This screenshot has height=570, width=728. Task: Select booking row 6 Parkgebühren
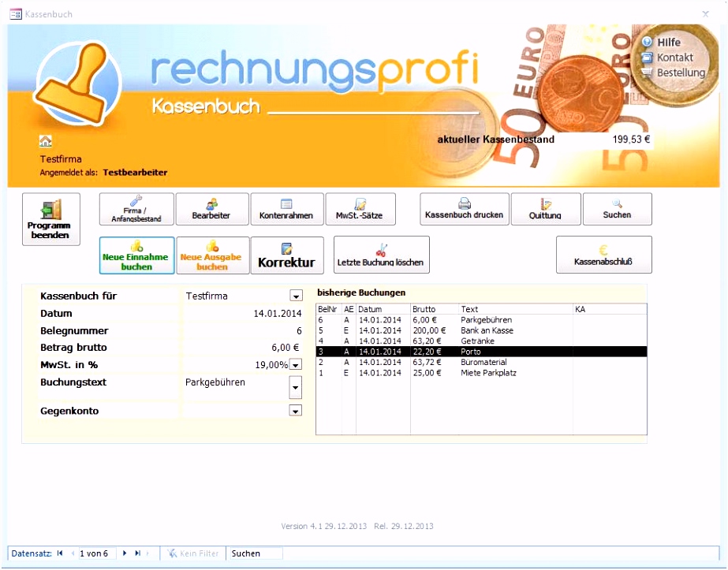pyautogui.click(x=481, y=320)
